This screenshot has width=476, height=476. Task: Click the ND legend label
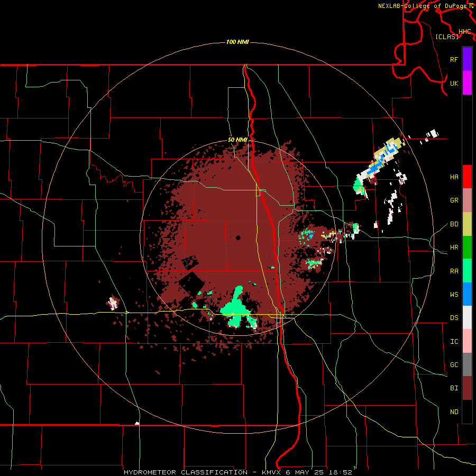454,412
